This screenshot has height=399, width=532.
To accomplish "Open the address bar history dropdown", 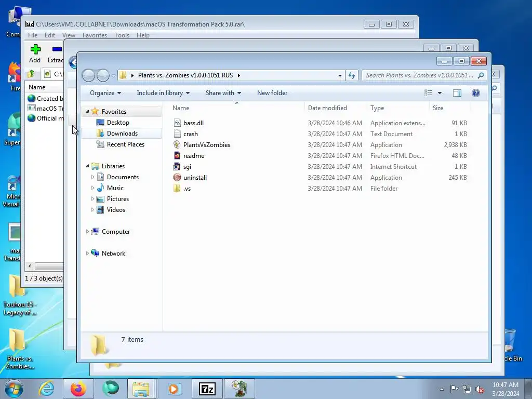I will point(340,76).
